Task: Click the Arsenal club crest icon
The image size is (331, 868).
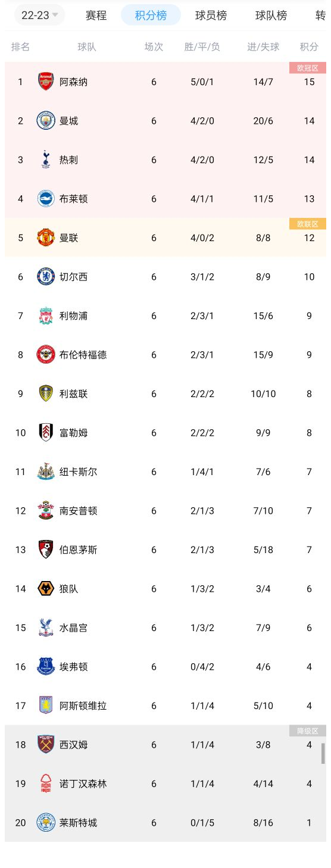Action: pos(46,82)
